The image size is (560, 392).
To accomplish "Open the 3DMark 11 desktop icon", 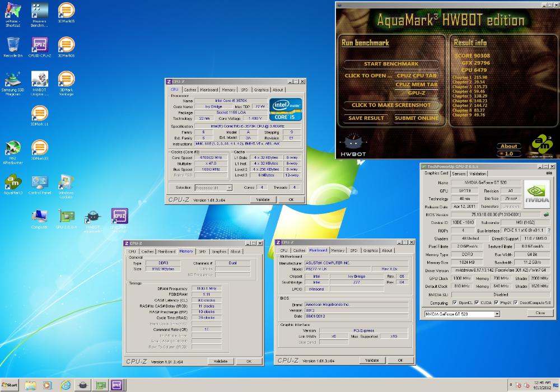I will click(x=39, y=115).
